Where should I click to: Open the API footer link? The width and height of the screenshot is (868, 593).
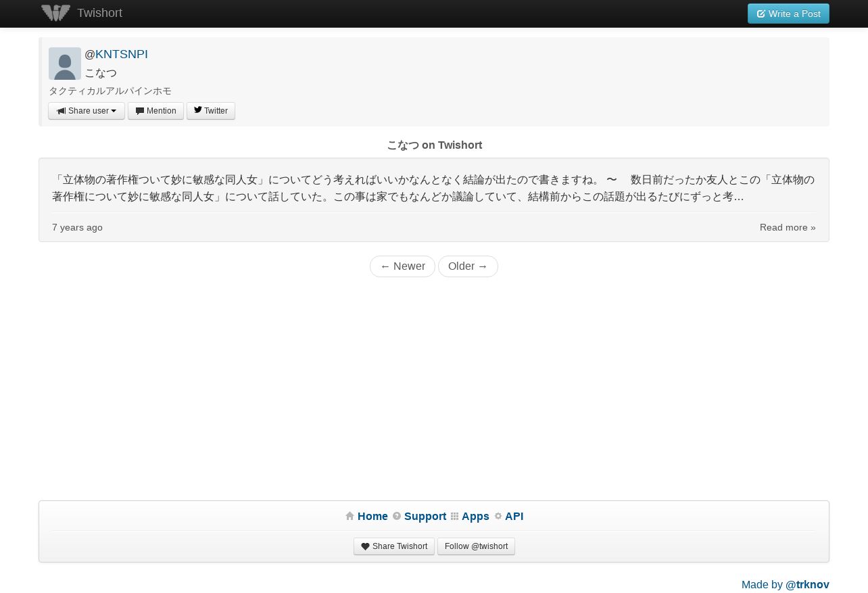pyautogui.click(x=514, y=516)
